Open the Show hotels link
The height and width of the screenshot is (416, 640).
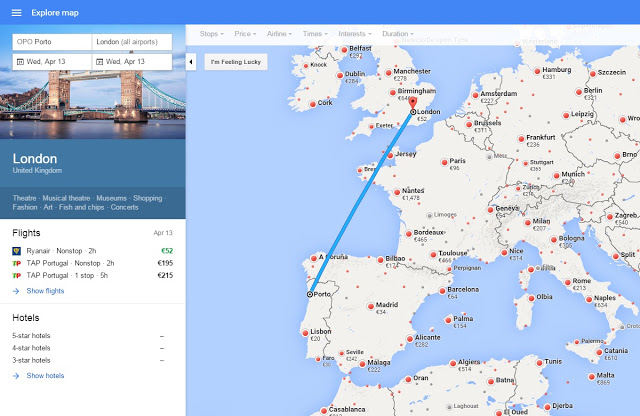45,376
